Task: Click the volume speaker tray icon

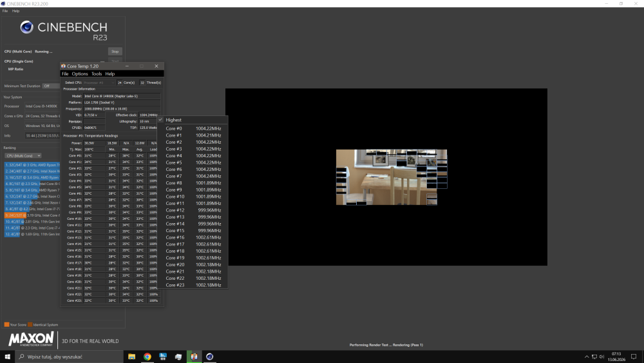Action: (x=601, y=357)
